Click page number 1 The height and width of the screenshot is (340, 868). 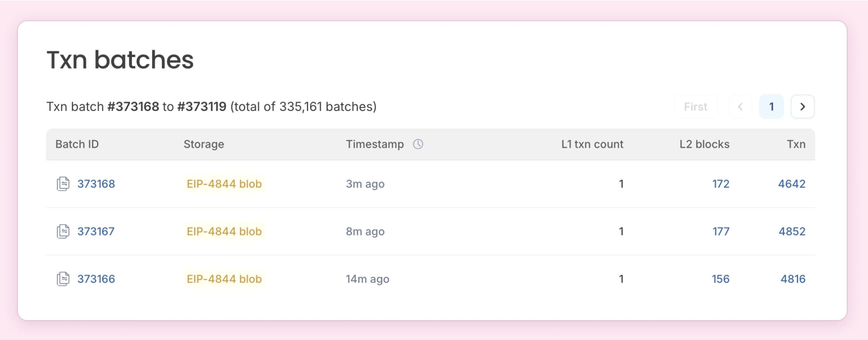[771, 106]
